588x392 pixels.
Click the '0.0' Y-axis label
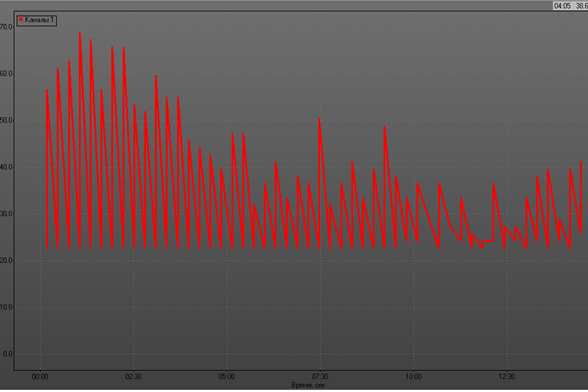[8, 354]
